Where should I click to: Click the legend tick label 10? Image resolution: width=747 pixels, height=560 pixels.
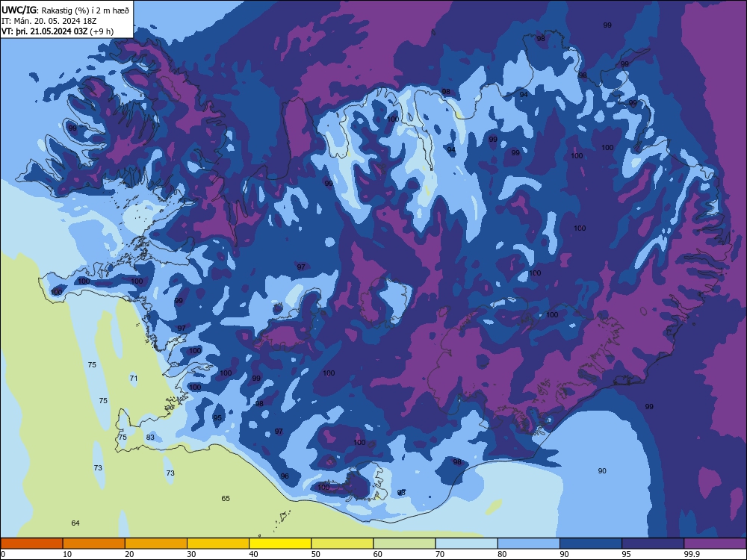click(x=67, y=554)
